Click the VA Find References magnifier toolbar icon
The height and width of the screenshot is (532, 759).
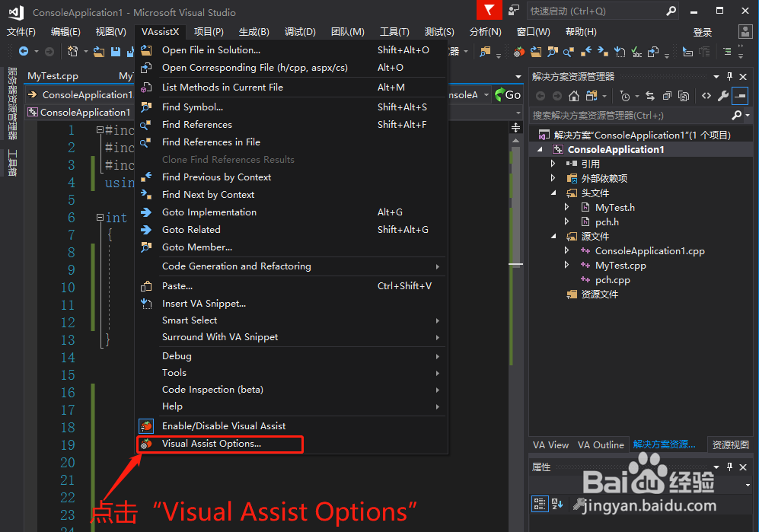(569, 51)
